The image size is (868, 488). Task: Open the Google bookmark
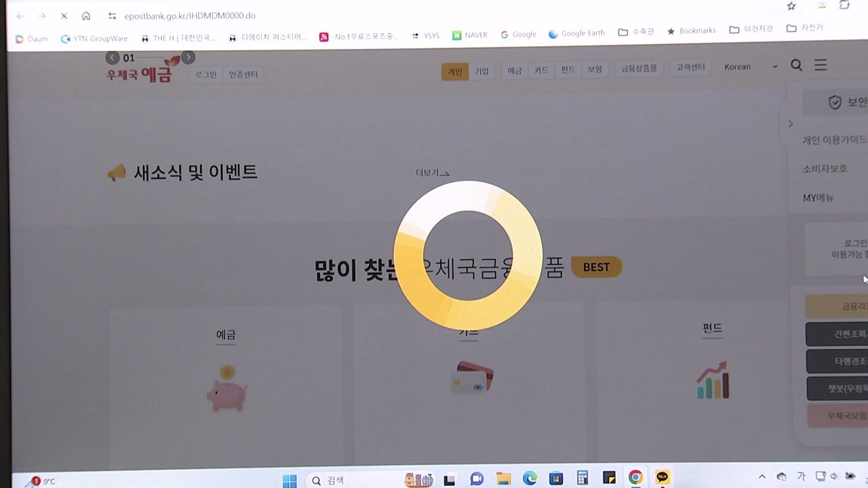[x=518, y=35]
